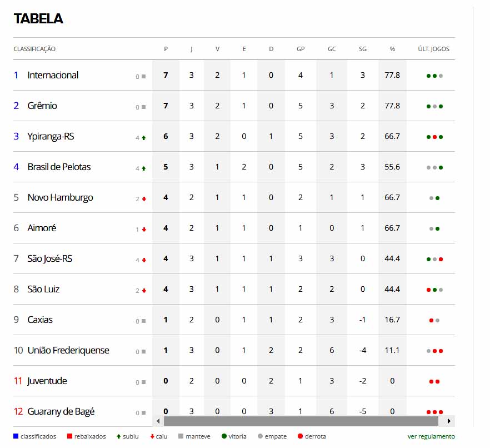Click the blue classificados legend square
Viewport: 490px width, 448px height.
coord(16,436)
